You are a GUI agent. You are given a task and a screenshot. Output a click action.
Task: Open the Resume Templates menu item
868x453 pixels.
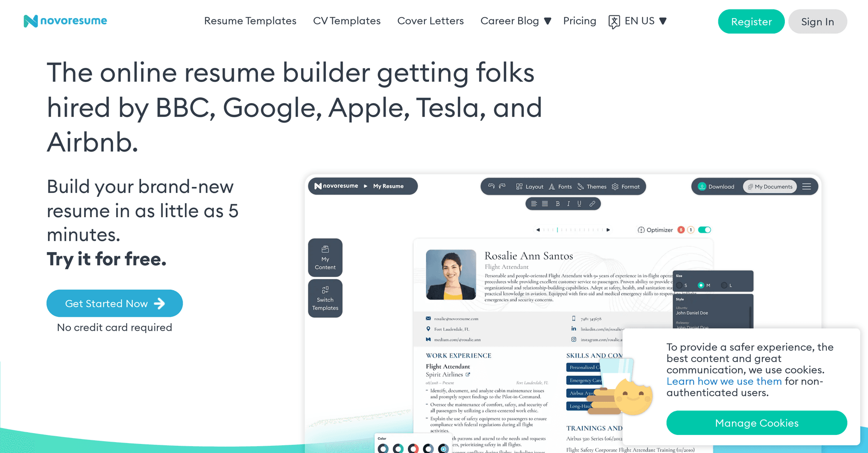[x=250, y=21]
